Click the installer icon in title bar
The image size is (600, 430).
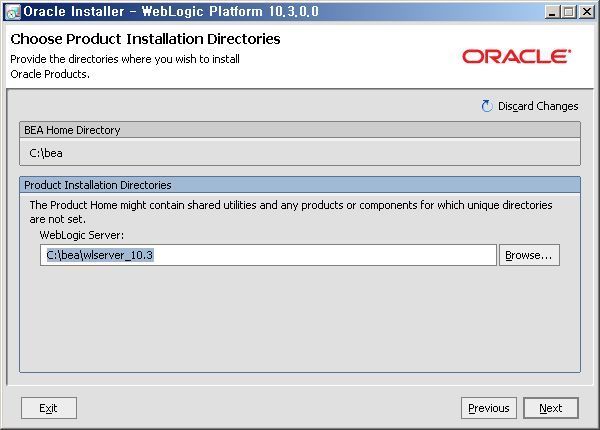(x=13, y=12)
